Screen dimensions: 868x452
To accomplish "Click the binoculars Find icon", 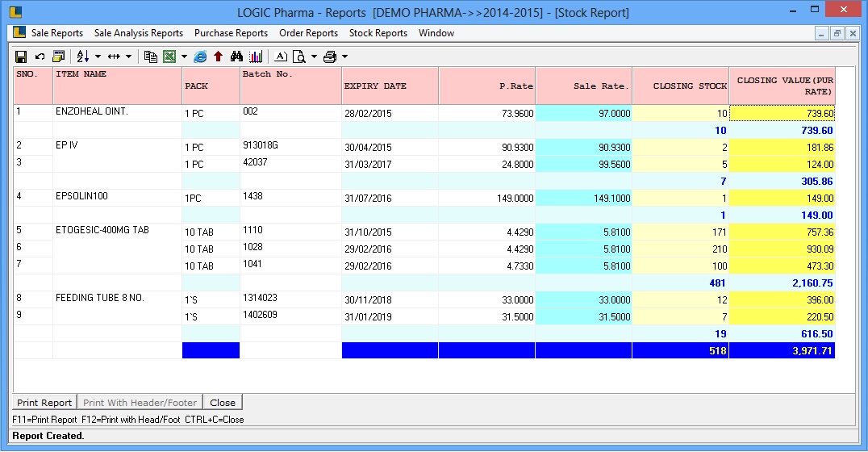I will (237, 56).
